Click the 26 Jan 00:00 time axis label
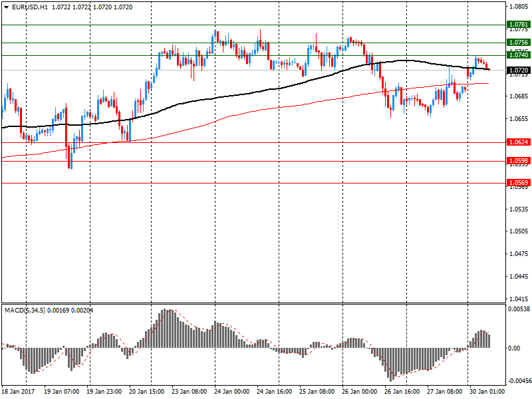The image size is (532, 399). [x=360, y=392]
